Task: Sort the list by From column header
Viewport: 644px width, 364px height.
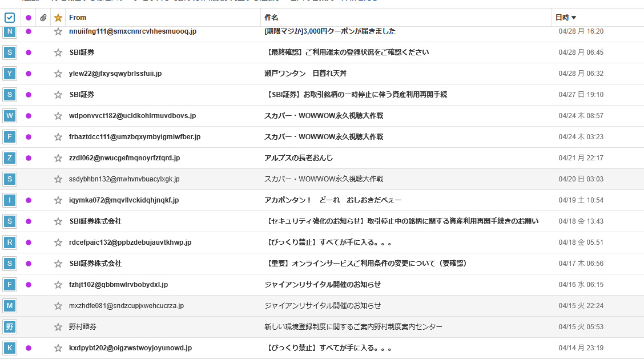Action: point(78,18)
